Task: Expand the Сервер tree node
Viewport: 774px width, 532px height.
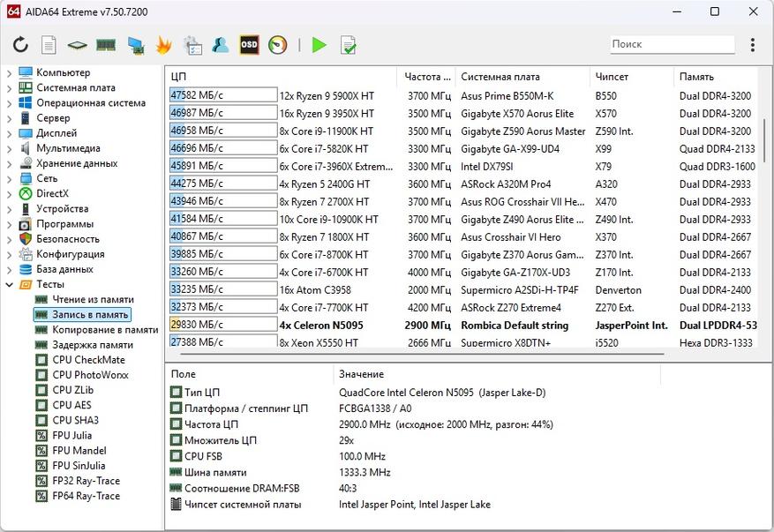Action: click(x=9, y=118)
